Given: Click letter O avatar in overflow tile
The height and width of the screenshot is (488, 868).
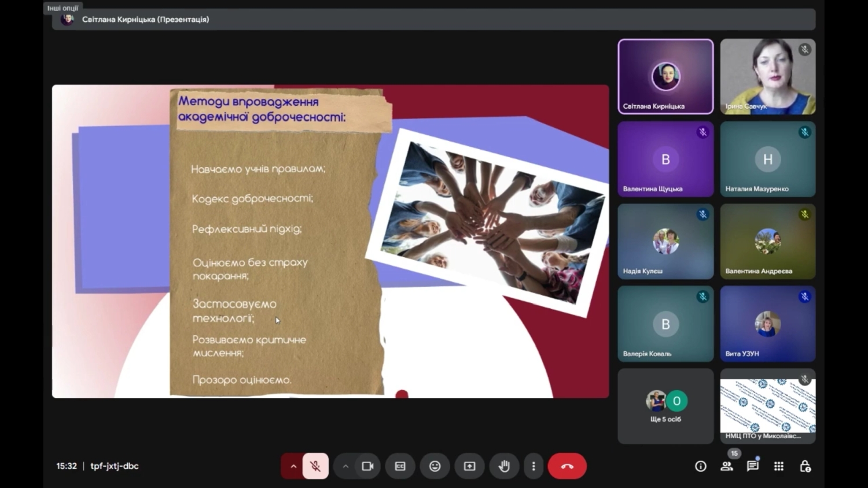Looking at the screenshot, I should coord(676,401).
